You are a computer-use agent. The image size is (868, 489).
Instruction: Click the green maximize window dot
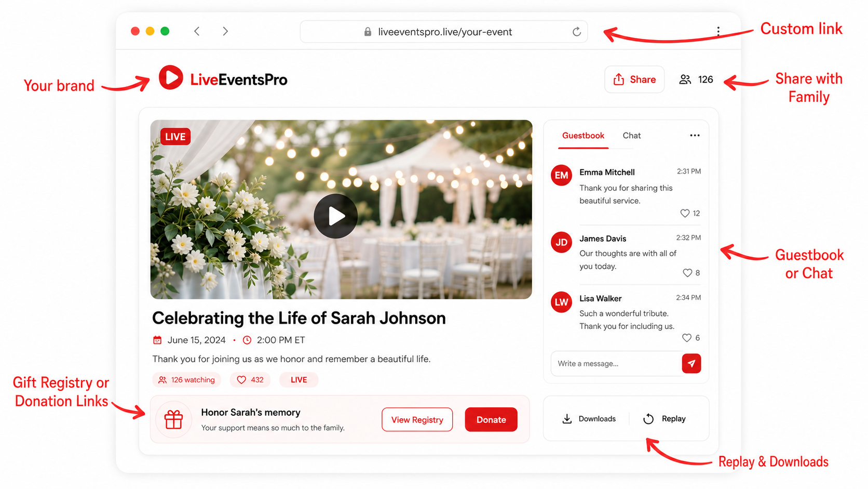[x=165, y=31]
